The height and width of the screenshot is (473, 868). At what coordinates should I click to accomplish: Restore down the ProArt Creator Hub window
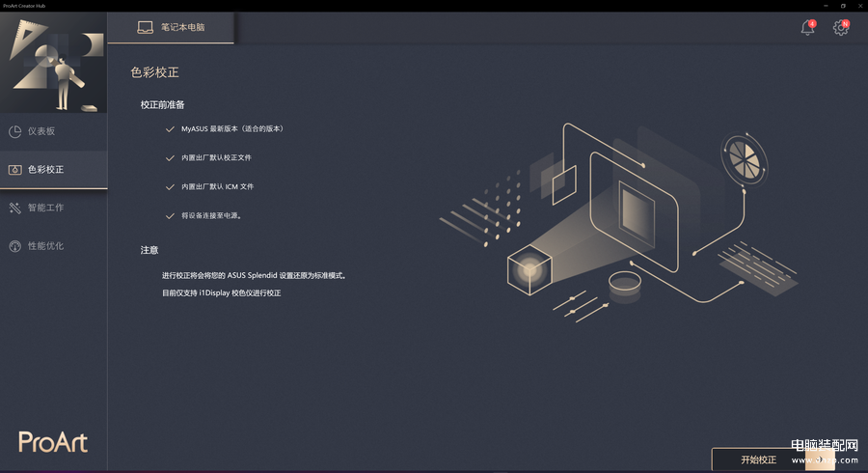[x=843, y=6]
